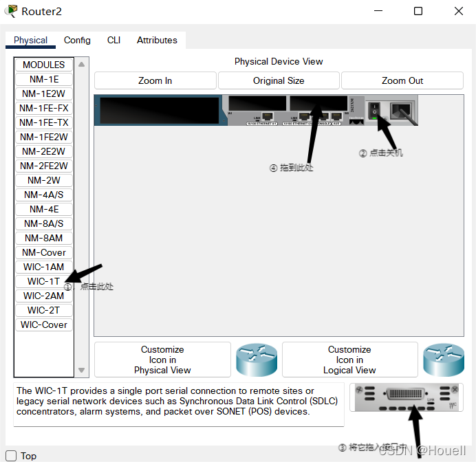Click the WIC-1T description text

(177, 401)
